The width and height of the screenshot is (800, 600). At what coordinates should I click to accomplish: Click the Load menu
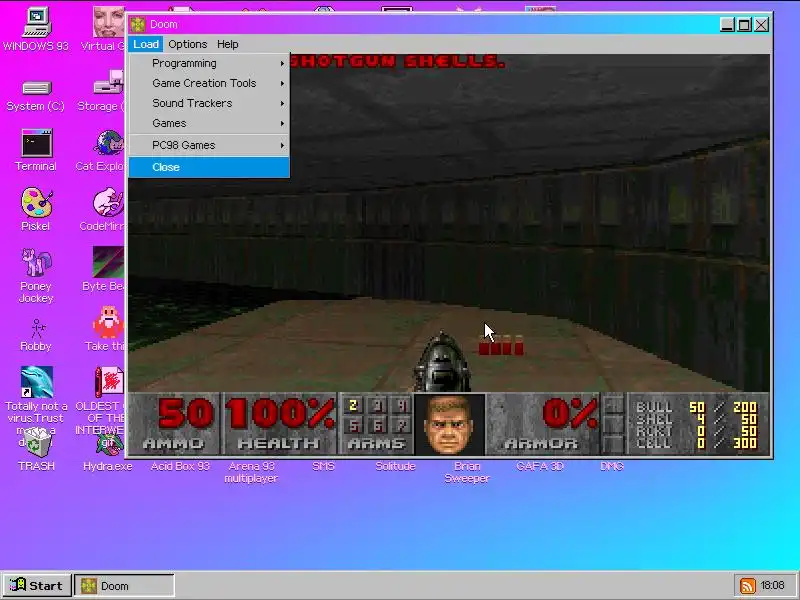click(x=146, y=44)
